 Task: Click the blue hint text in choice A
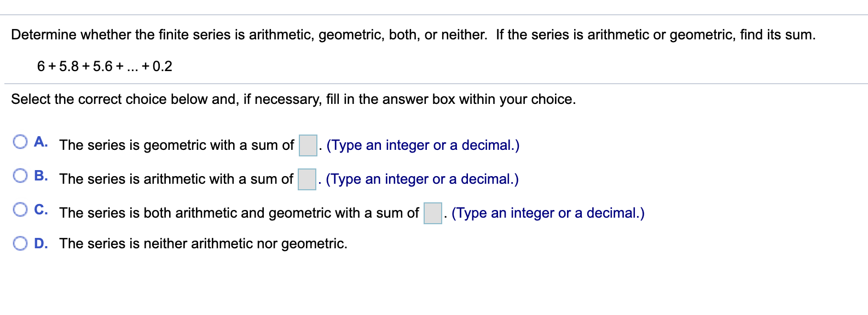[423, 145]
